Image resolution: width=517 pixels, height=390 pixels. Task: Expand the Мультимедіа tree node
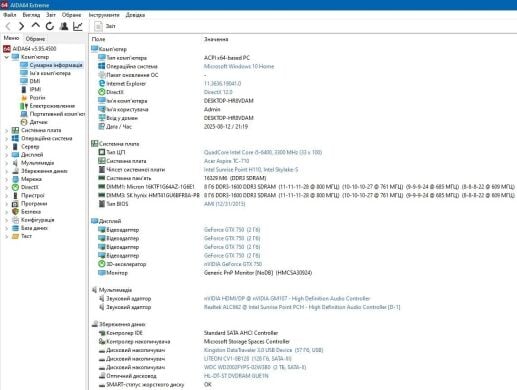point(6,163)
